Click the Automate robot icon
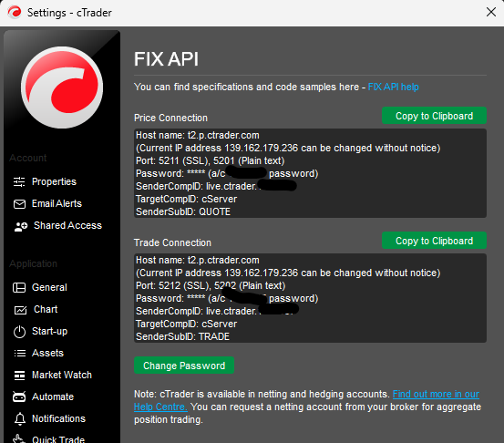The height and width of the screenshot is (443, 504). pos(19,397)
